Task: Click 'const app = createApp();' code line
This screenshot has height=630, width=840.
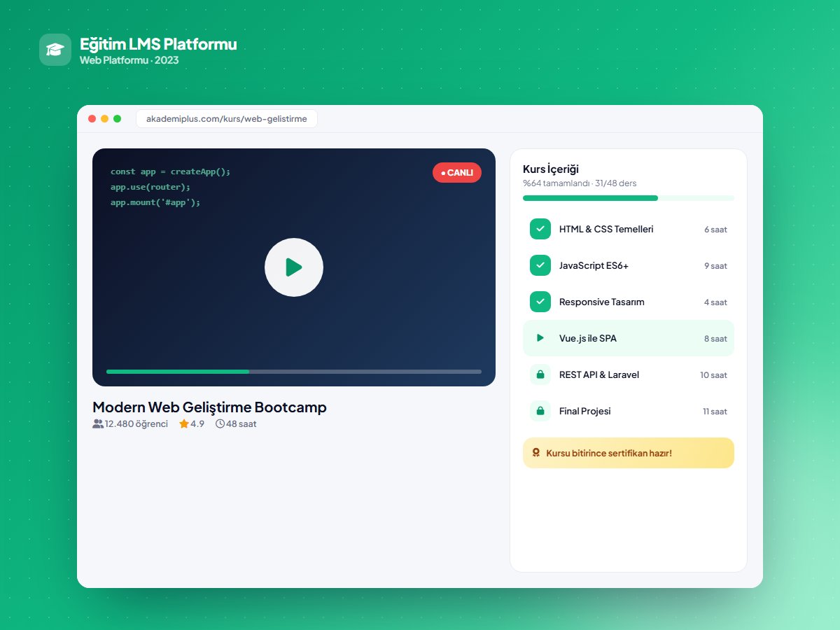Action: point(170,171)
